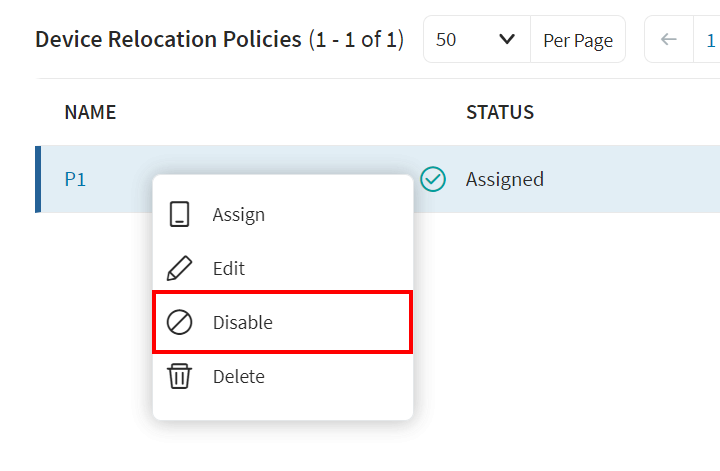The height and width of the screenshot is (471, 720).
Task: Click the blue selection bar on P1 row
Action: (38, 179)
